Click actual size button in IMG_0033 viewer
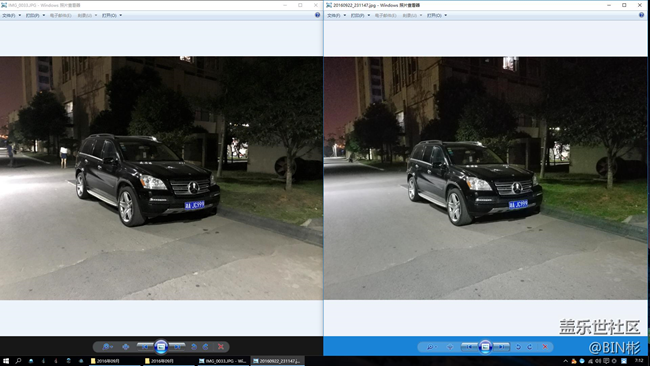Image resolution: width=650 pixels, height=366 pixels. pos(126,347)
